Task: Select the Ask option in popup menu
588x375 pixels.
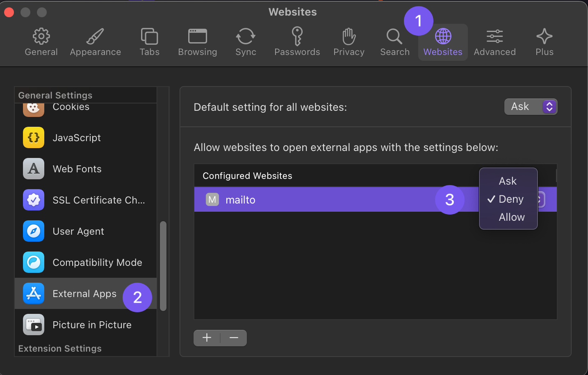Action: 508,181
